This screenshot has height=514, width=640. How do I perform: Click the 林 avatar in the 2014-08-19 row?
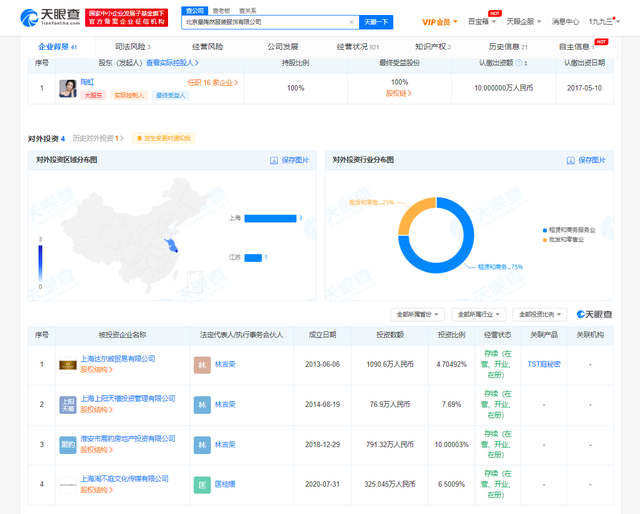[202, 405]
